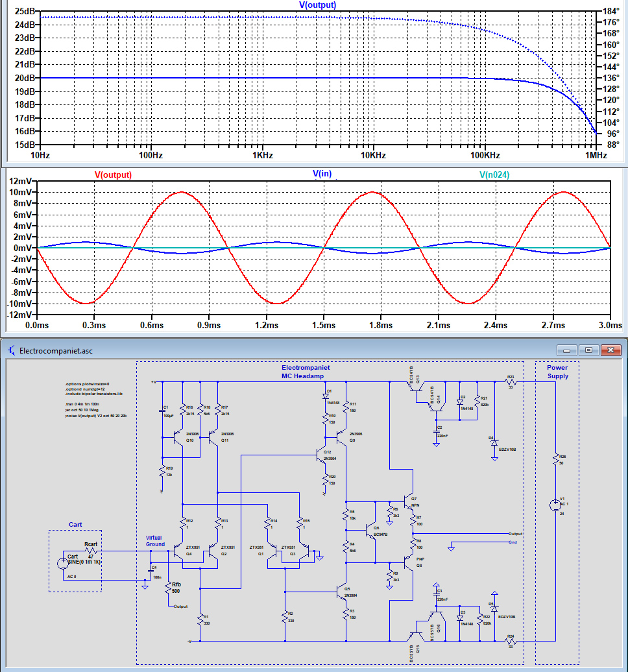Image resolution: width=628 pixels, height=672 pixels.
Task: Select transistor Q3 ZTX951
Action: pos(304,551)
